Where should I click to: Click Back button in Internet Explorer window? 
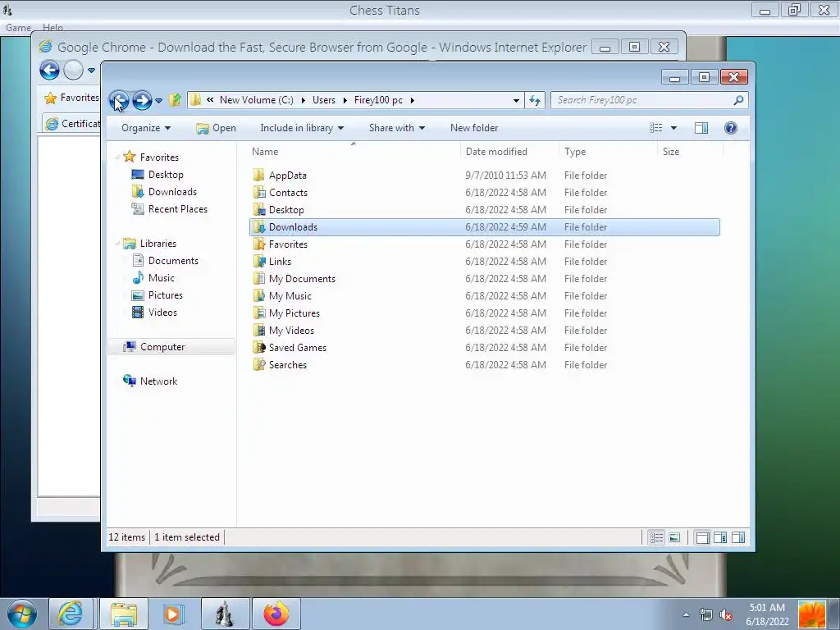pos(49,71)
